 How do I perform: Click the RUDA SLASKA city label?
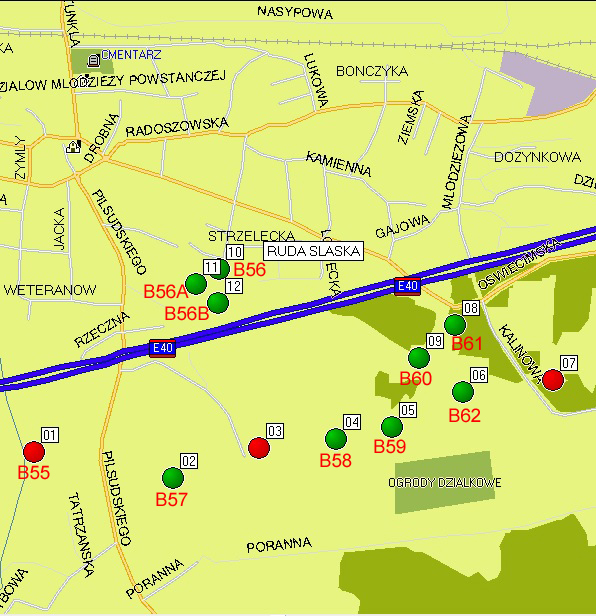tap(314, 251)
